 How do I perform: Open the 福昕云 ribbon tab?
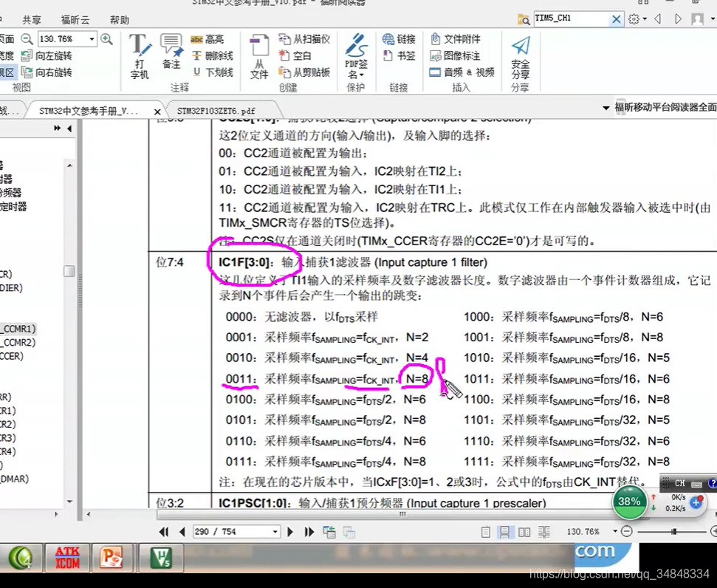coord(75,20)
